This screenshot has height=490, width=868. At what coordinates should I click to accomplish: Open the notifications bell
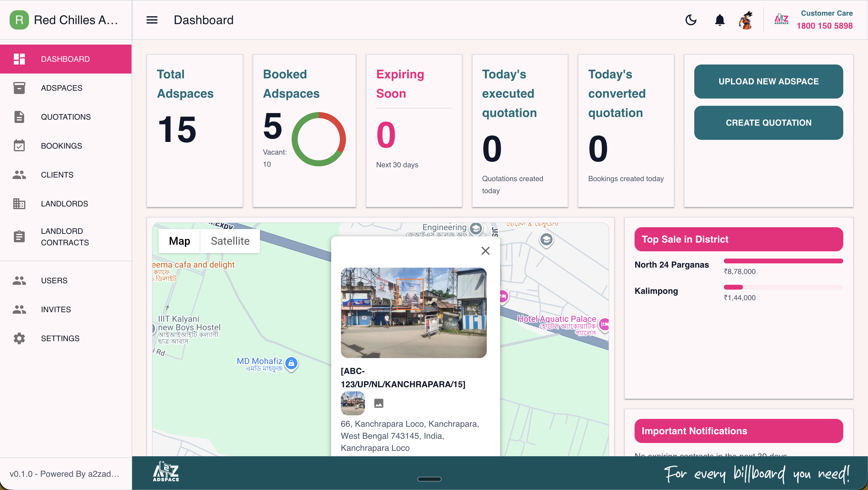(x=719, y=20)
